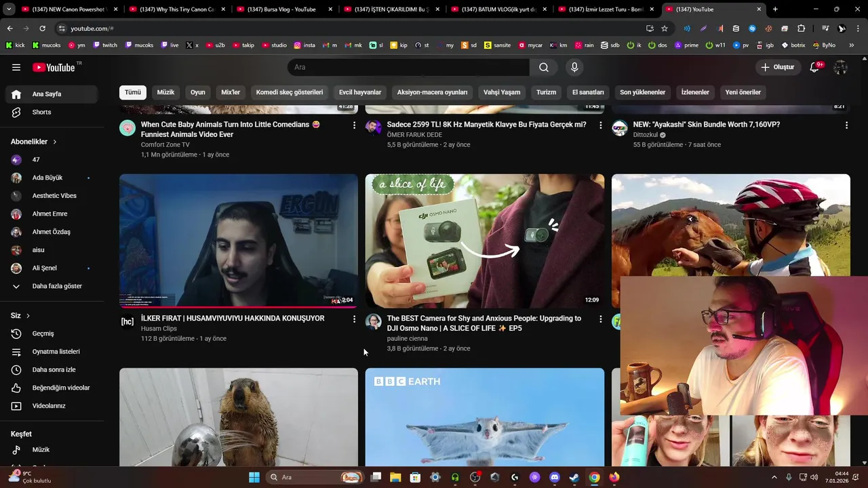Select the Turizm filter chip
This screenshot has width=868, height=488.
point(546,92)
